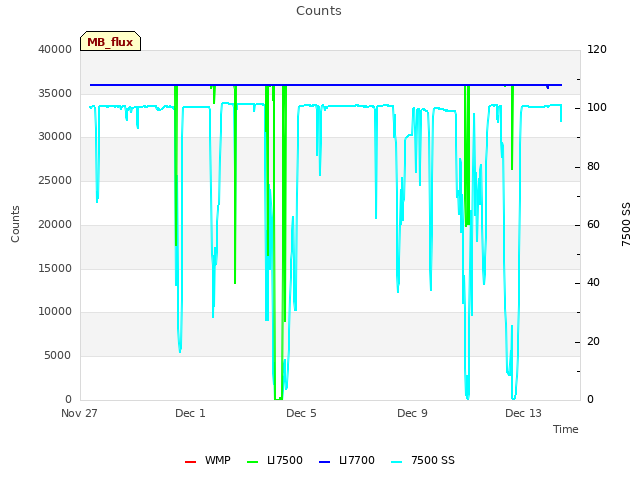Viewport: 640px width, 480px height.
Task: Click the 60 right axis value
Action: [593, 224]
